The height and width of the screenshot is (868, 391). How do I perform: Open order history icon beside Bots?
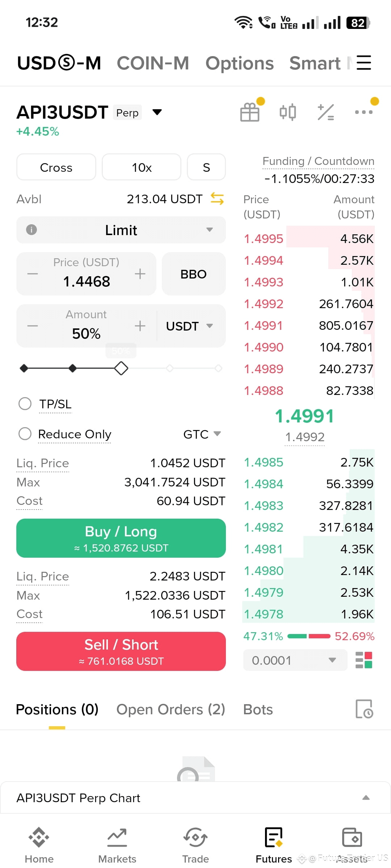(x=364, y=709)
